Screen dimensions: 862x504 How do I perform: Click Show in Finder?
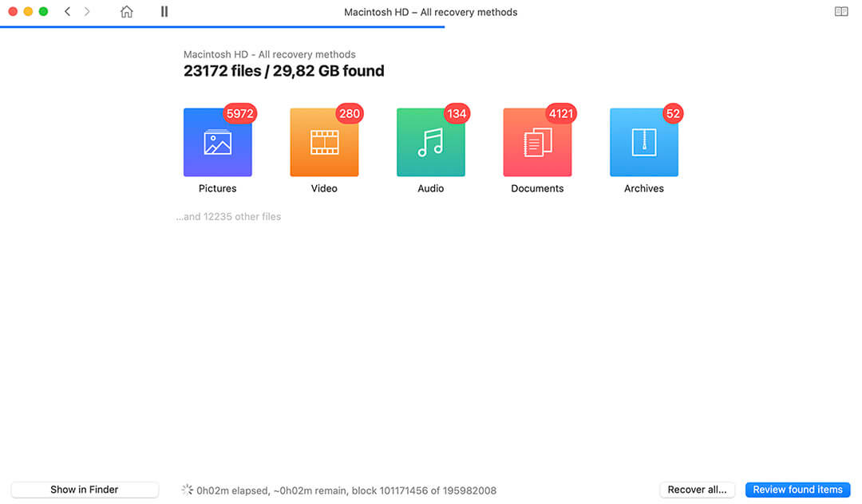coord(84,489)
